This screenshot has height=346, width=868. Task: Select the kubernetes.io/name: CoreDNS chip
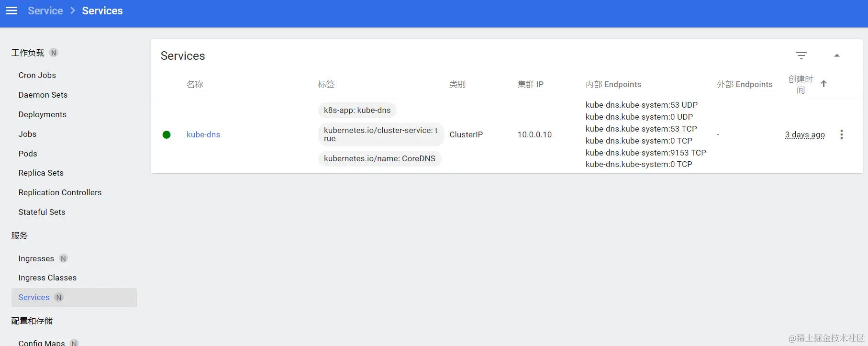coord(380,158)
